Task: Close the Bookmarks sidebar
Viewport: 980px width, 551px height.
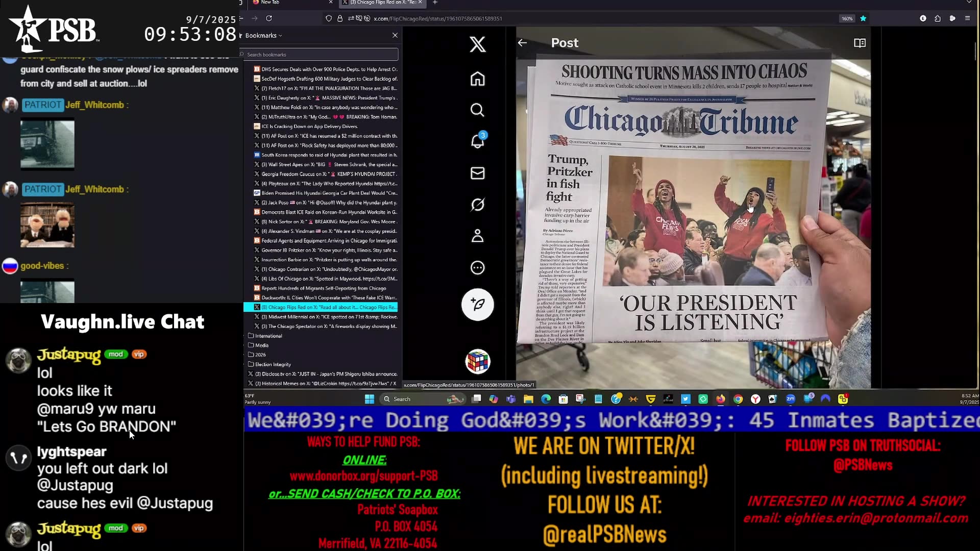Action: tap(395, 35)
